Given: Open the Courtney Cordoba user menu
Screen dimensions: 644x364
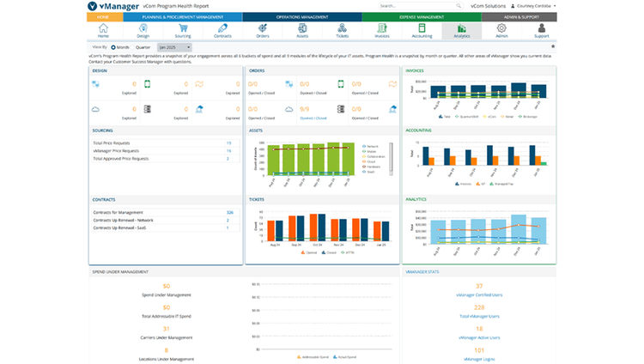Looking at the screenshot, I should [x=533, y=6].
